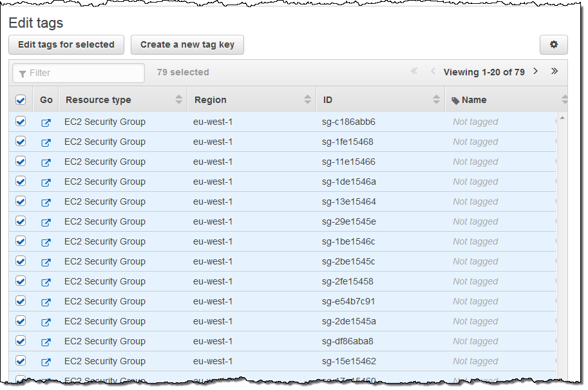Viewport: 588px width, 390px height.
Task: Go to the previous results page
Action: 433,71
